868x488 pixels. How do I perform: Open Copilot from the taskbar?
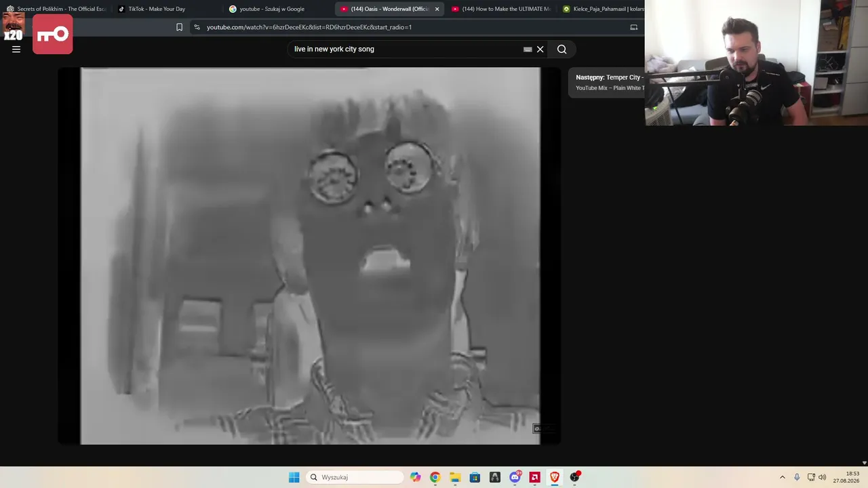tap(415, 477)
